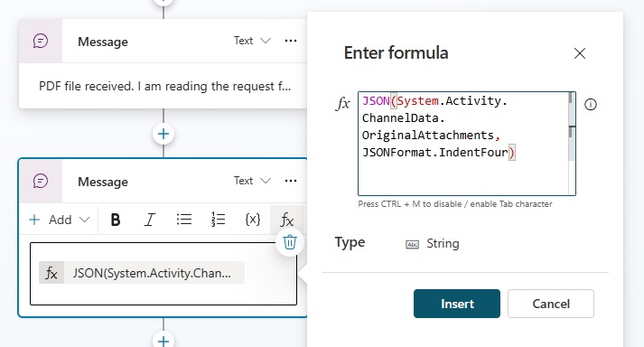Viewport: 644px width, 347px height.
Task: Insert a bulleted list
Action: (184, 220)
